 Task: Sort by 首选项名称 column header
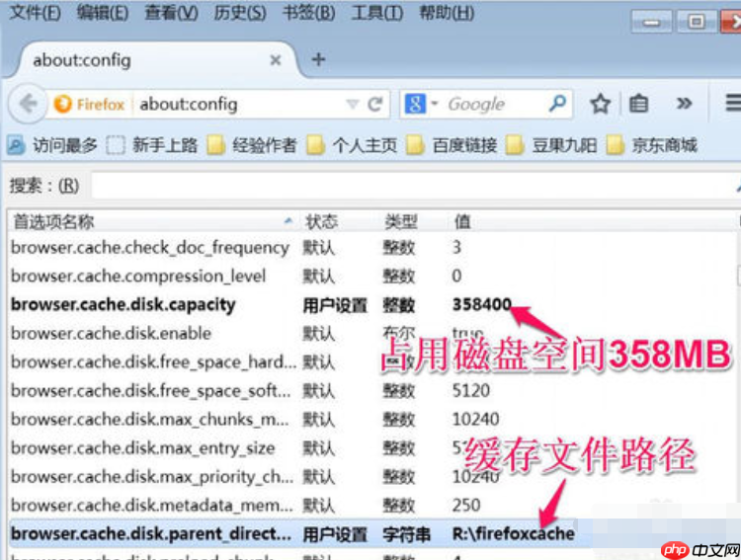[153, 221]
